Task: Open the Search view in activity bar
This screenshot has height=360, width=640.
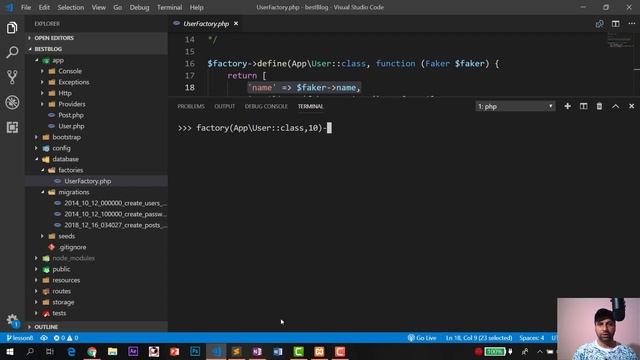Action: [x=12, y=52]
